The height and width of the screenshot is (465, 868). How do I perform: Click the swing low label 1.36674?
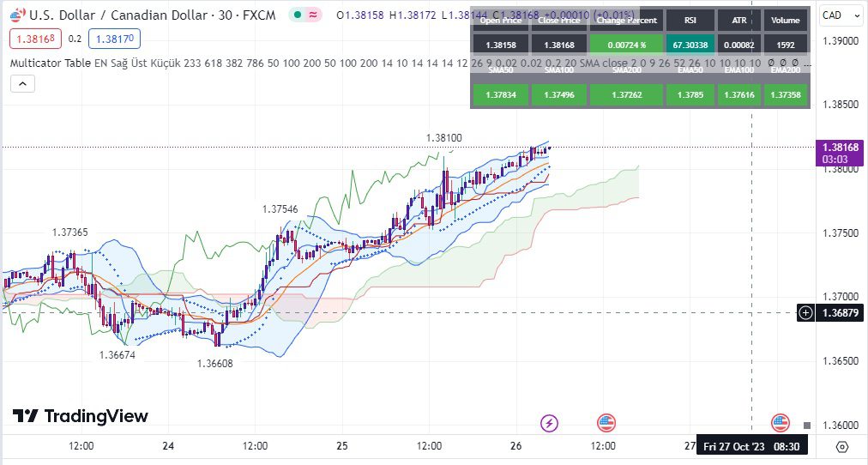pyautogui.click(x=118, y=355)
